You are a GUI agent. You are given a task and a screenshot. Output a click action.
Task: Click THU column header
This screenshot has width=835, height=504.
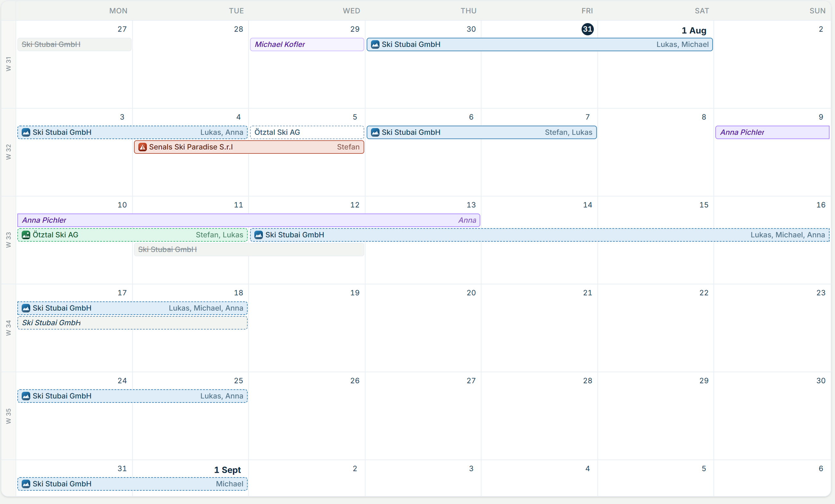[x=468, y=11]
